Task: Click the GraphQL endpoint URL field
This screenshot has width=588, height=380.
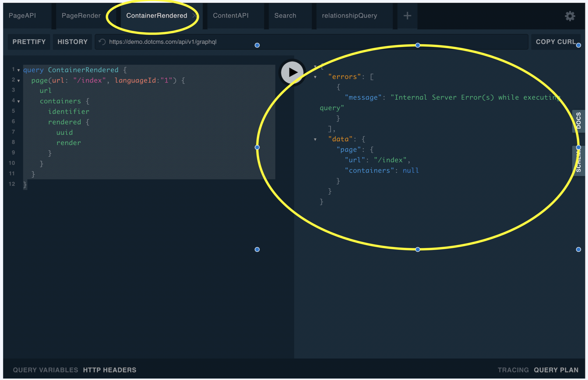Action: point(311,42)
